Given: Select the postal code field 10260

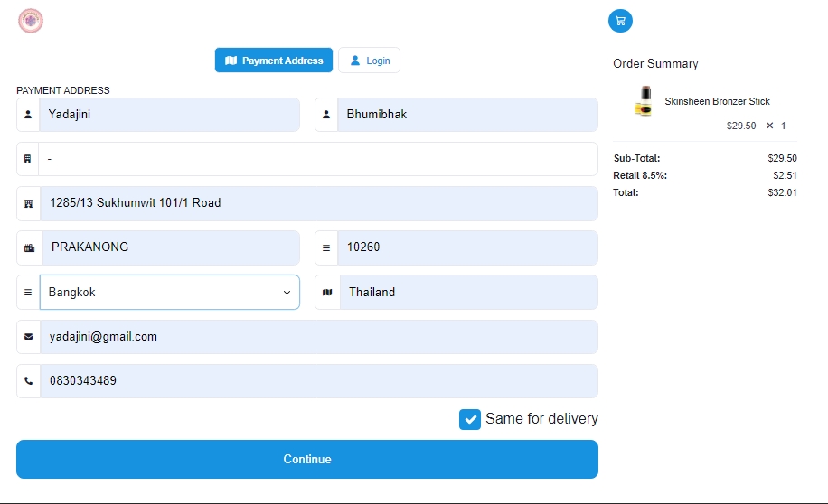Looking at the screenshot, I should point(466,247).
